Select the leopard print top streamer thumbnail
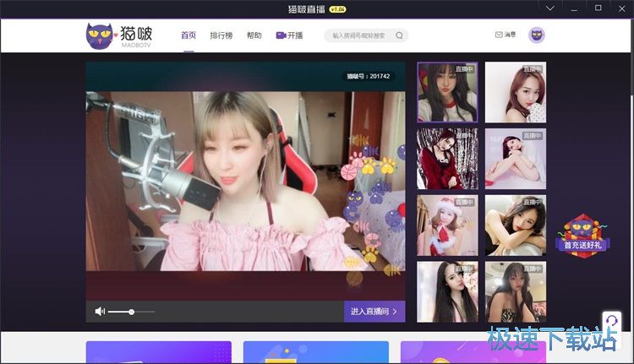 click(x=516, y=291)
